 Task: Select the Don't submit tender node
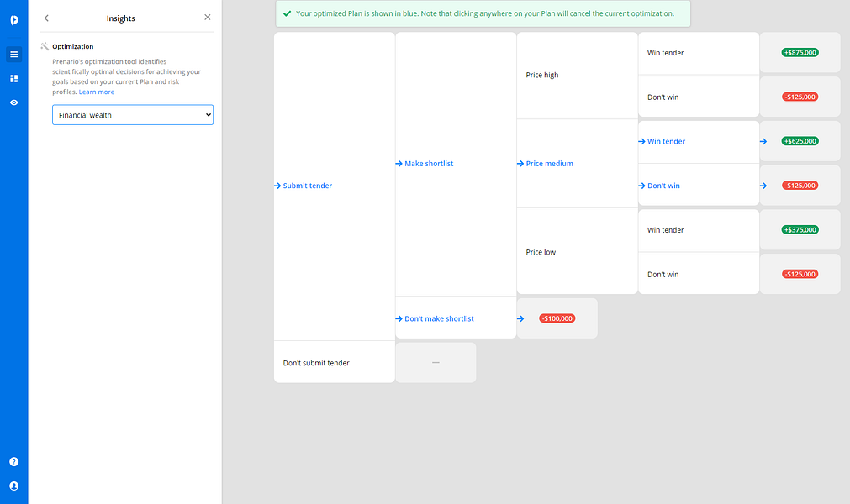[335, 363]
